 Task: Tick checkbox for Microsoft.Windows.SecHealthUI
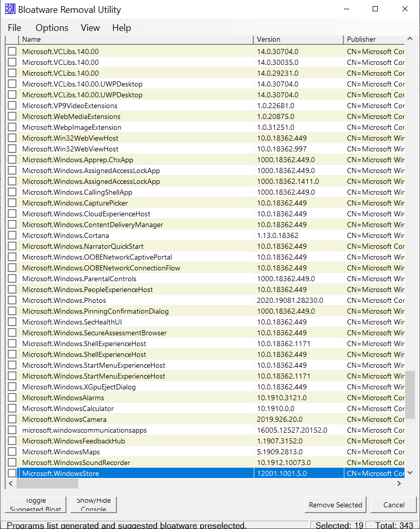(12, 322)
